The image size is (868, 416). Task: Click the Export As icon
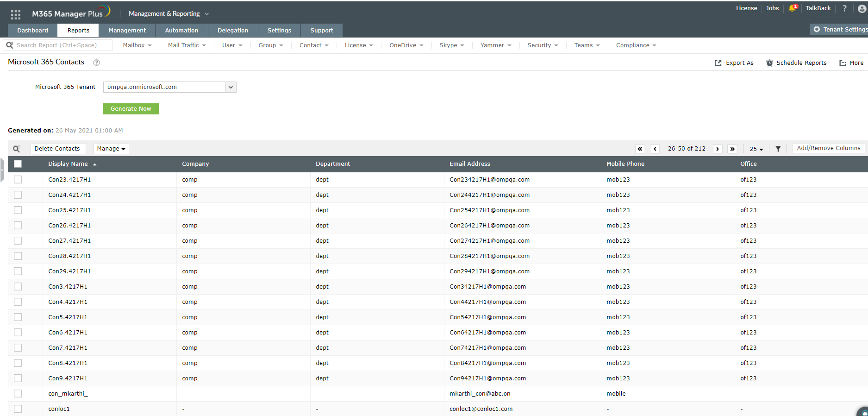pos(718,63)
